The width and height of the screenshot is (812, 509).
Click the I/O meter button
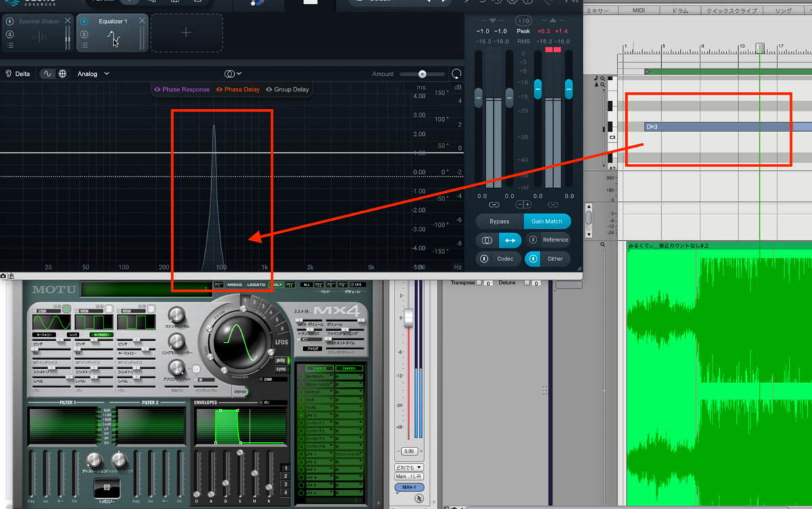(524, 20)
